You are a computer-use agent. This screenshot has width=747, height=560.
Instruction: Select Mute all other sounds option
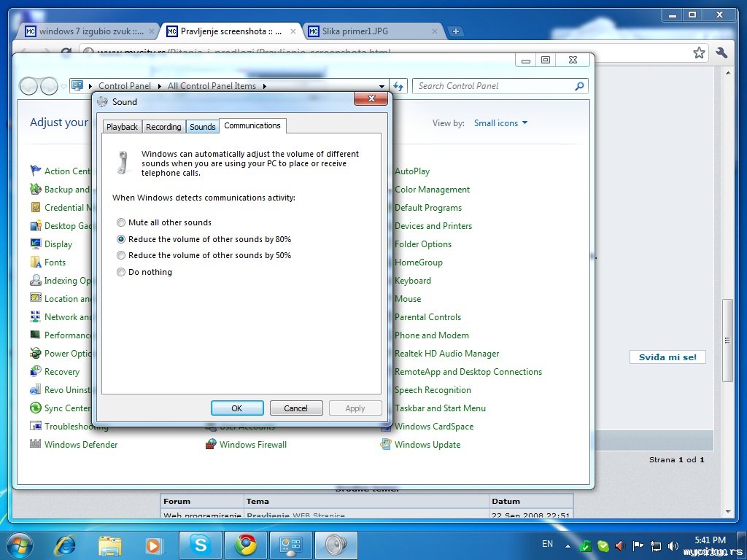(x=121, y=222)
